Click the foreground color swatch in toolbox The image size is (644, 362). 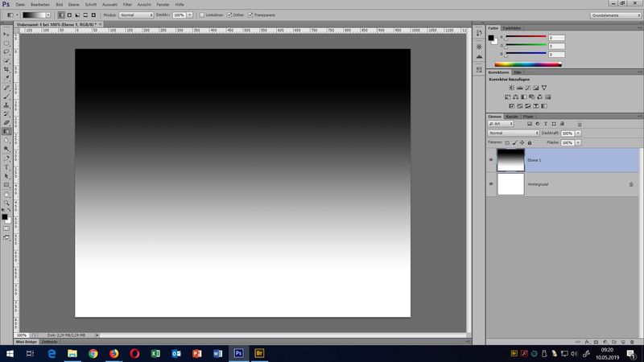tap(5, 216)
